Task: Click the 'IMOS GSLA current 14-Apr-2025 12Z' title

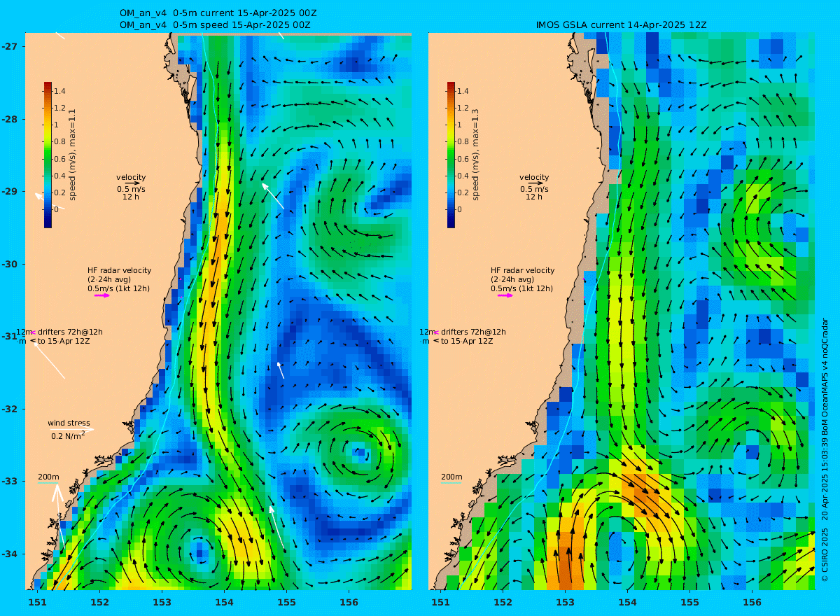Action: point(621,25)
